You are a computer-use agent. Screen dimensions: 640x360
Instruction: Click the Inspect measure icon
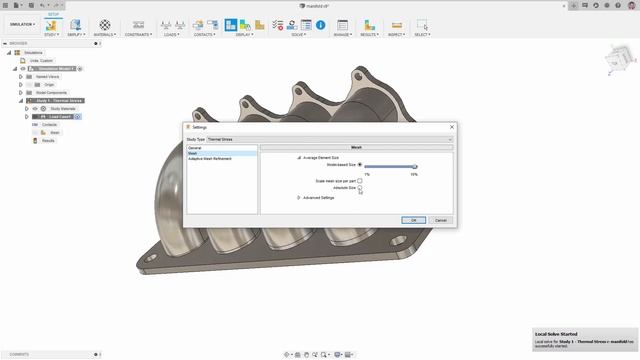tap(396, 25)
